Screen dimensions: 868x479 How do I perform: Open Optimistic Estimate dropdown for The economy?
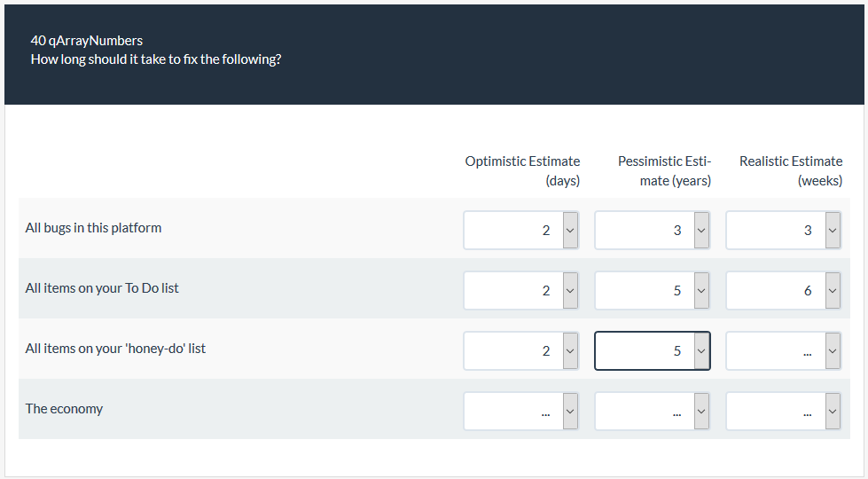[521, 411]
